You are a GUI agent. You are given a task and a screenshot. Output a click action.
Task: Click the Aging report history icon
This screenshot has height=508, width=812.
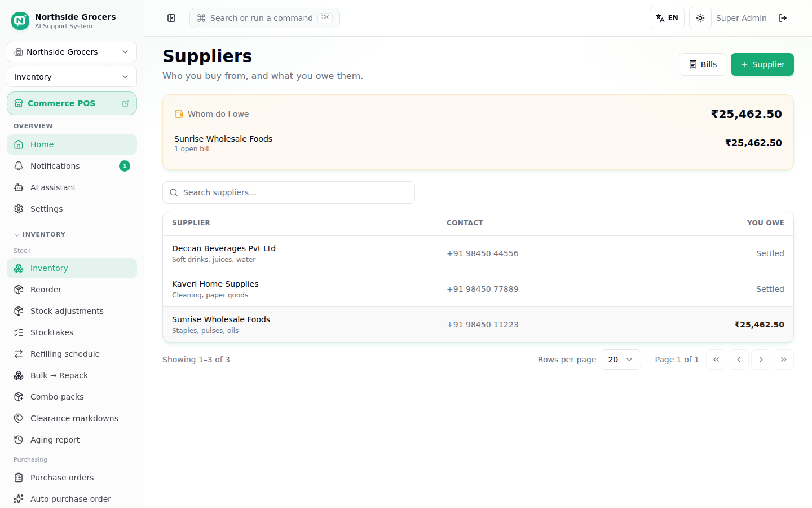(19, 440)
